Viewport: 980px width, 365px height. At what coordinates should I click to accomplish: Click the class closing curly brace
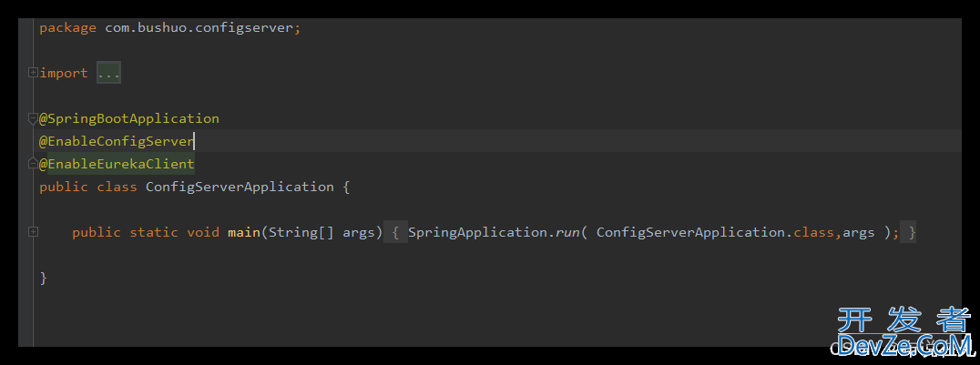43,279
